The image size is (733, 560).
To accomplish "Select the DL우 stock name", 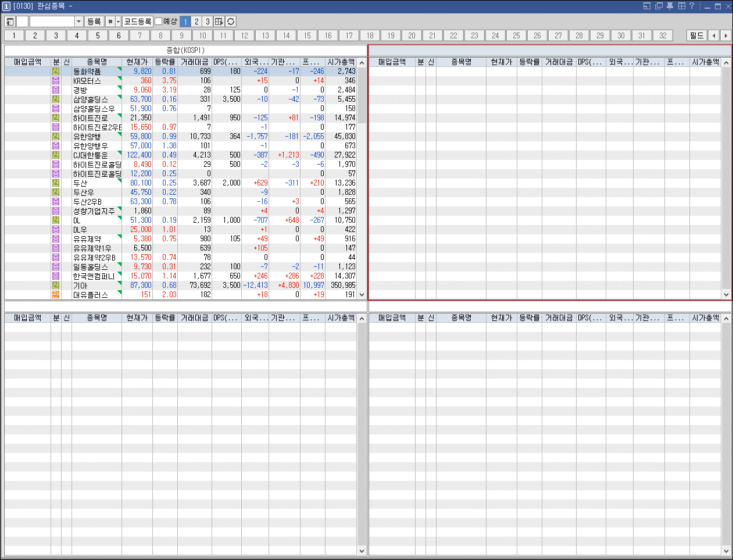I will pos(80,229).
